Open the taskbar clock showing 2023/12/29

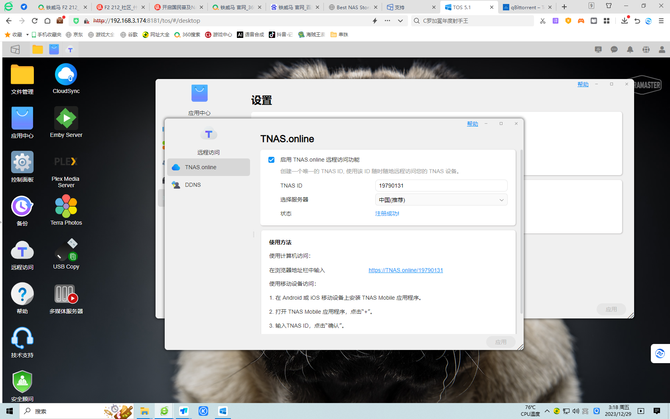(x=618, y=411)
